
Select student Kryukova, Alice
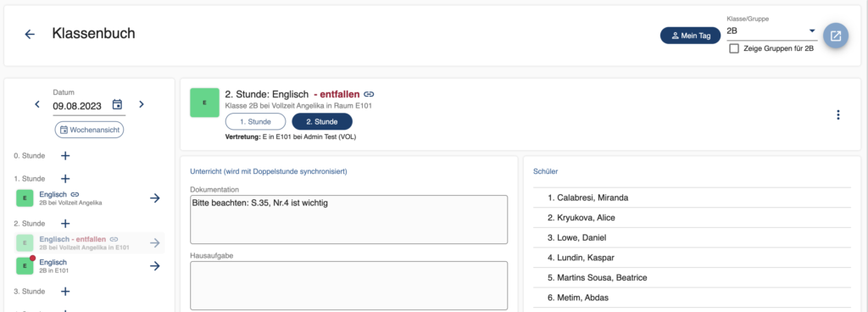click(692, 217)
